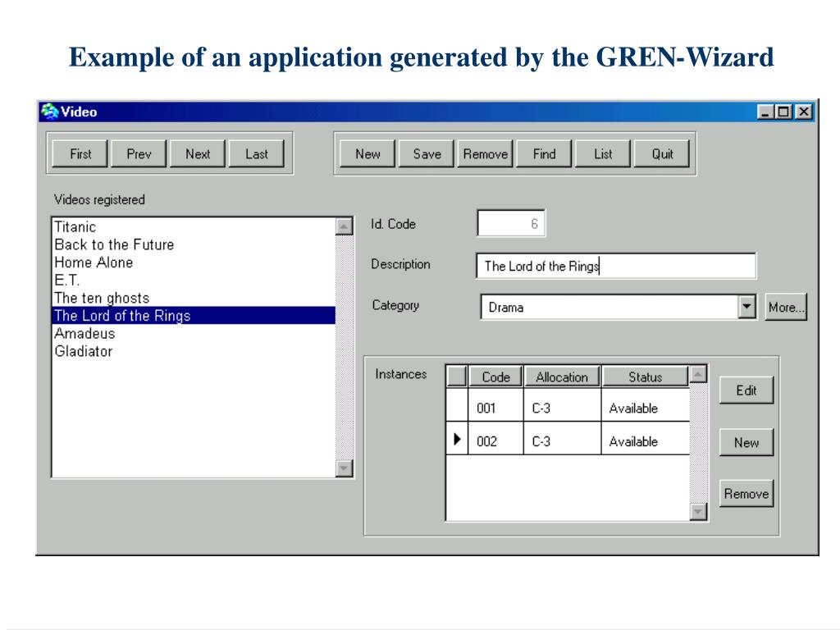Click the row selector of instance 001
This screenshot has width=840, height=630.
[457, 405]
